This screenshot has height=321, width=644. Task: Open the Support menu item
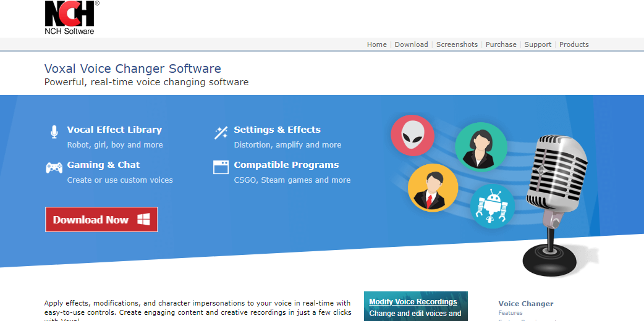point(538,44)
